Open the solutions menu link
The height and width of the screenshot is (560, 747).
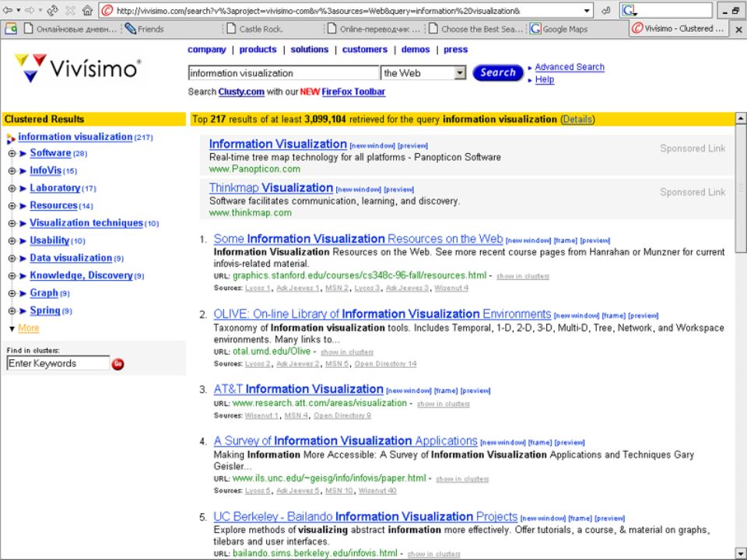310,50
